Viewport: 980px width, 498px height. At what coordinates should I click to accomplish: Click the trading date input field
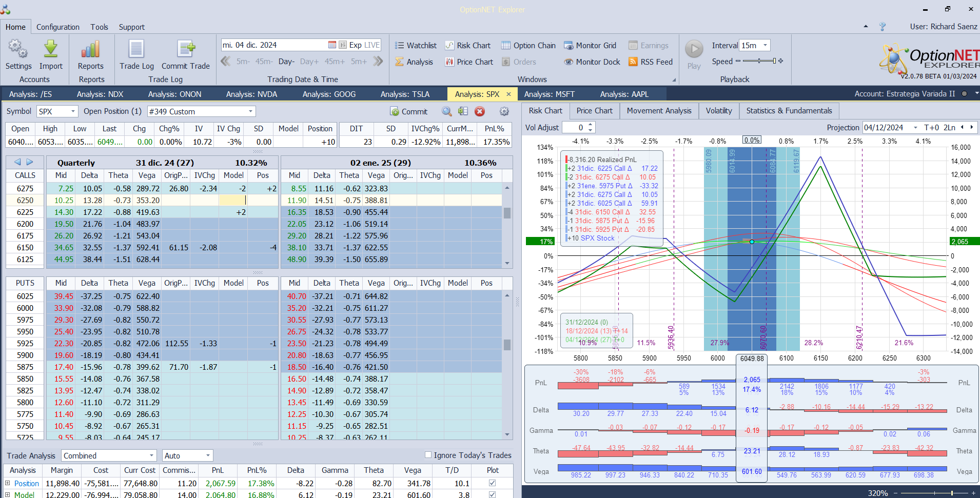coord(275,45)
